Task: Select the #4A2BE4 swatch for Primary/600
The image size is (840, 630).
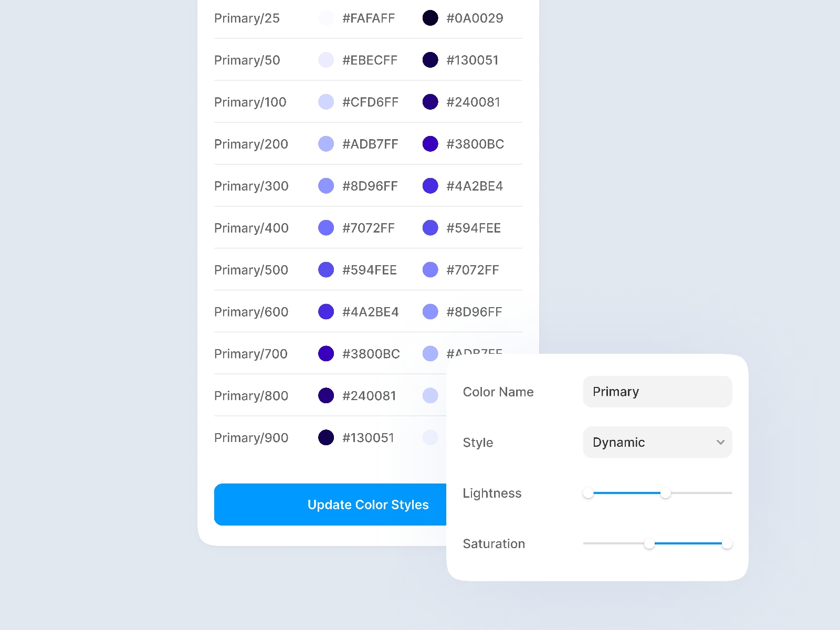Action: (326, 312)
